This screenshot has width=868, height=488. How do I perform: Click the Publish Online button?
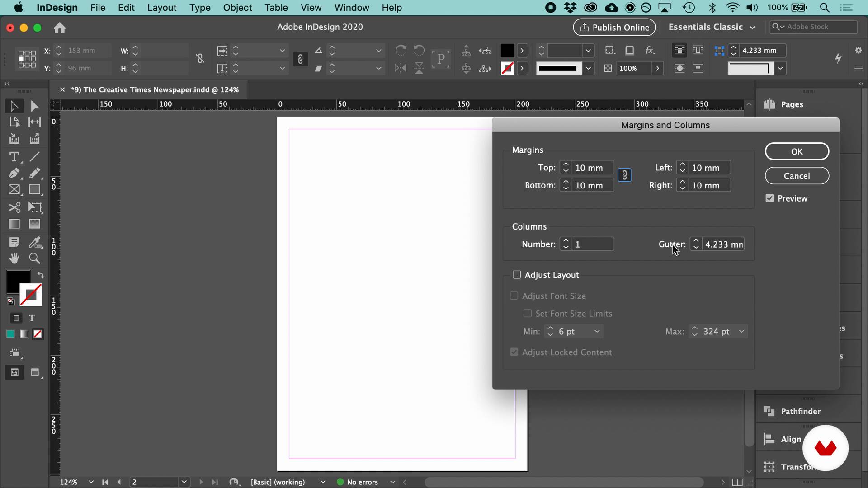tap(614, 28)
